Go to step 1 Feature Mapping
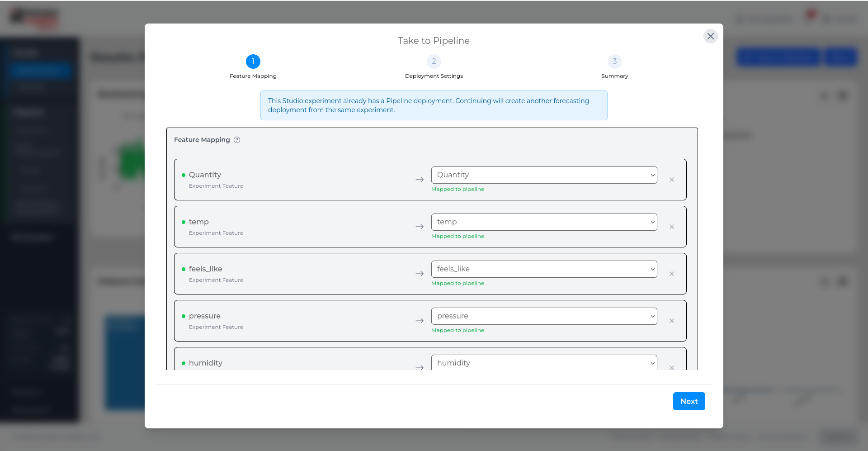The image size is (868, 451). click(253, 61)
